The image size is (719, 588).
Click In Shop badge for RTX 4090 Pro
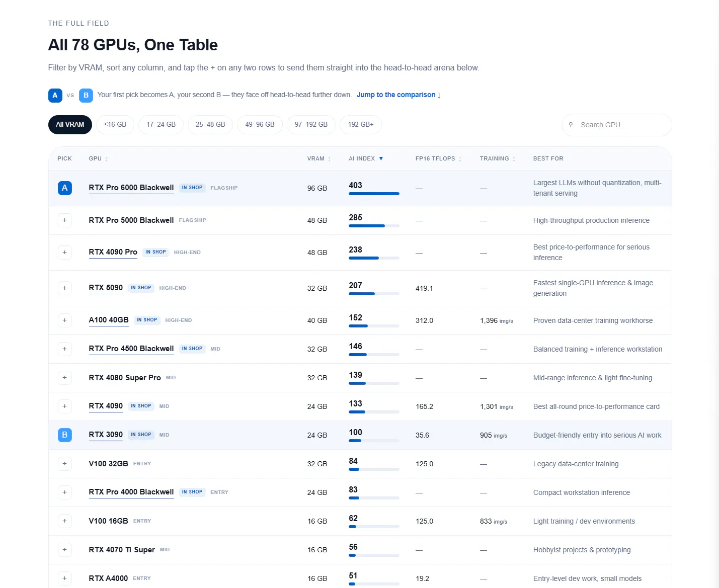[155, 252]
